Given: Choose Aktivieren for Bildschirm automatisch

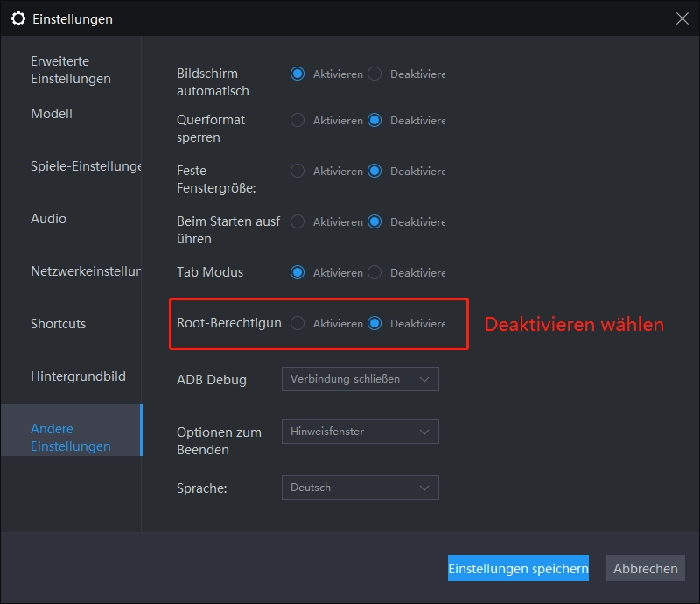Looking at the screenshot, I should click(x=297, y=74).
